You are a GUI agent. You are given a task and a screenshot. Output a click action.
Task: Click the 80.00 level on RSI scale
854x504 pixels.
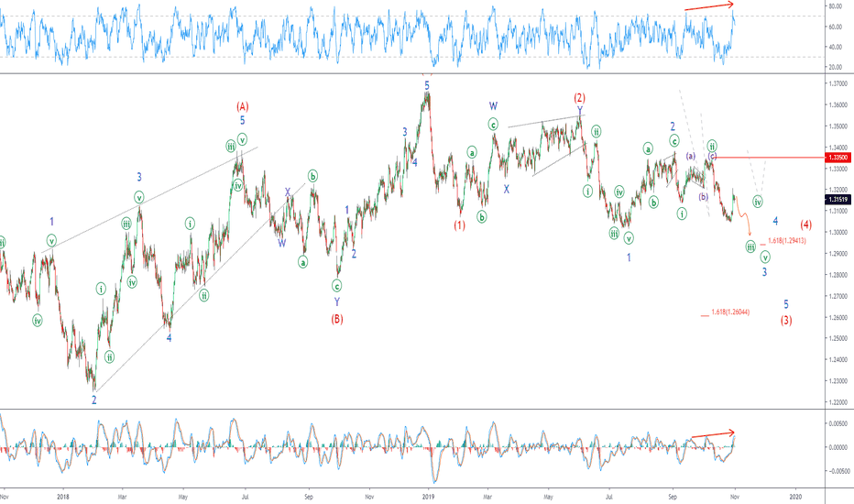coord(836,6)
